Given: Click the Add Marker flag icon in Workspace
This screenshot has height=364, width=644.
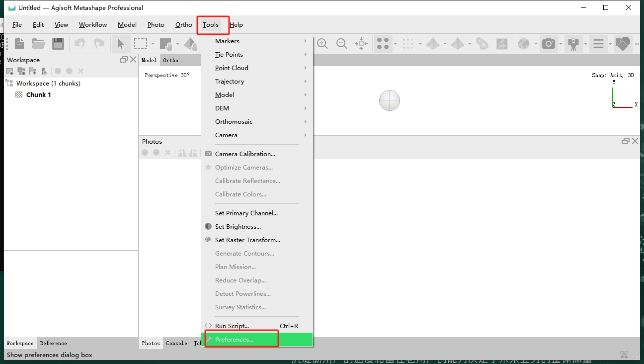Looking at the screenshot, I should pyautogui.click(x=33, y=71).
